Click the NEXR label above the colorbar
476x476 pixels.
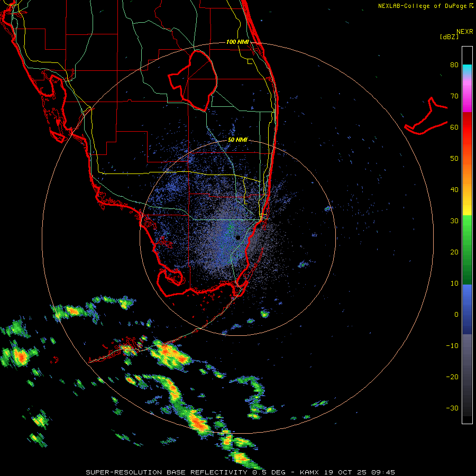coord(464,32)
